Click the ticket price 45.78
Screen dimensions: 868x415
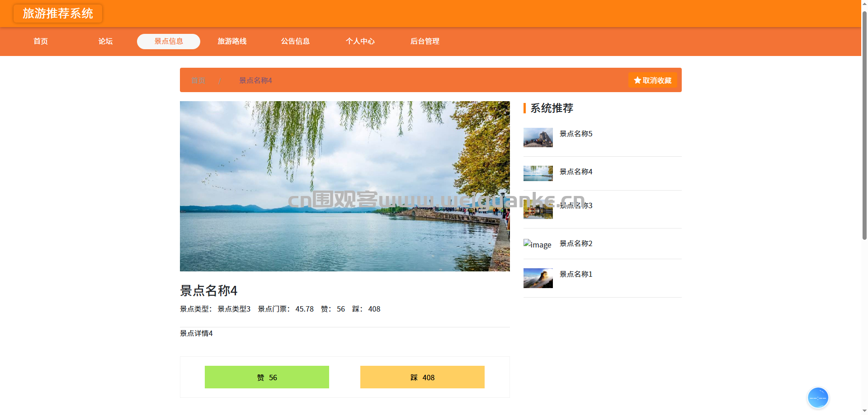click(x=304, y=309)
